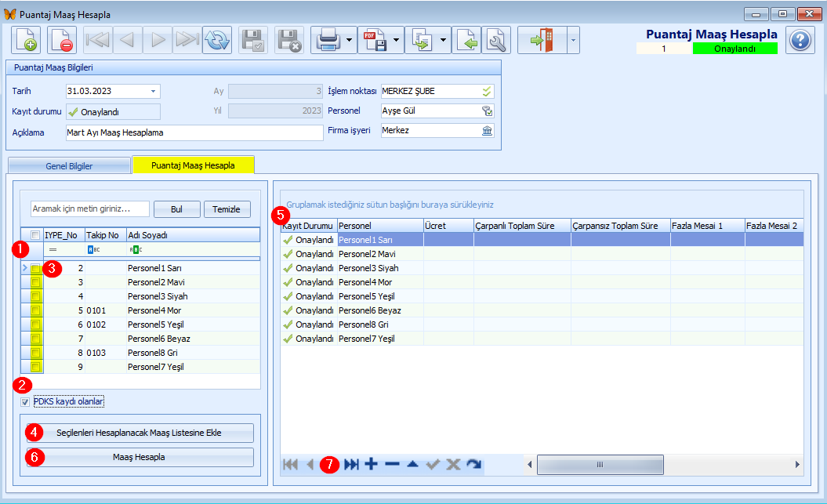Expand the print options dropdown arrow

pyautogui.click(x=349, y=40)
